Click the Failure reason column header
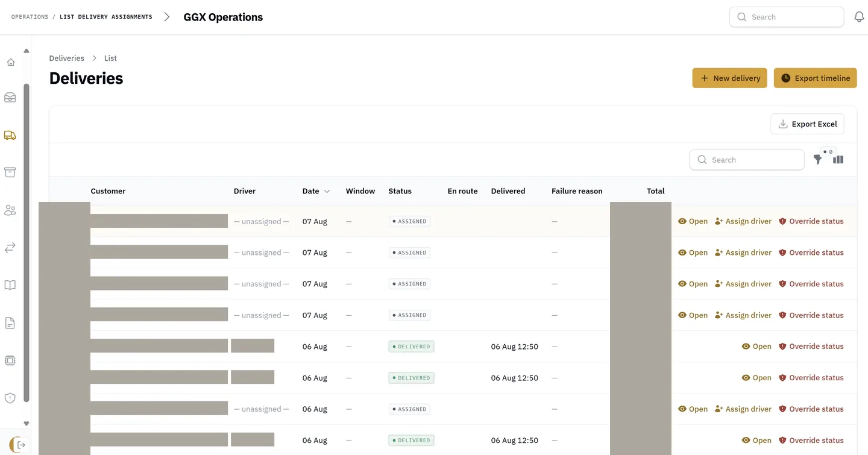 pyautogui.click(x=577, y=191)
